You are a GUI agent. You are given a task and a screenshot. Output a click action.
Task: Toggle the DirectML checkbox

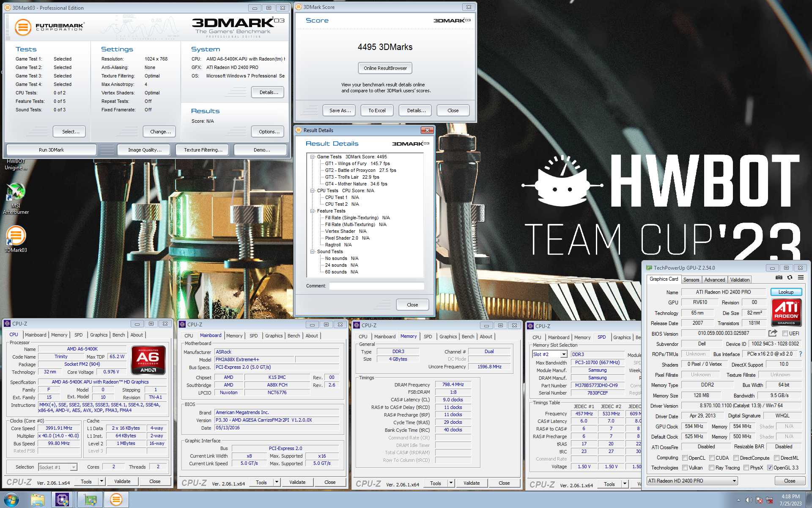coord(776,458)
